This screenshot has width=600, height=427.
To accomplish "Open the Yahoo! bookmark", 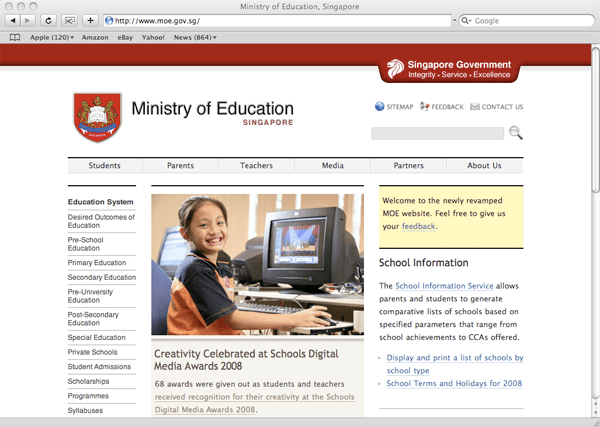I will (153, 37).
